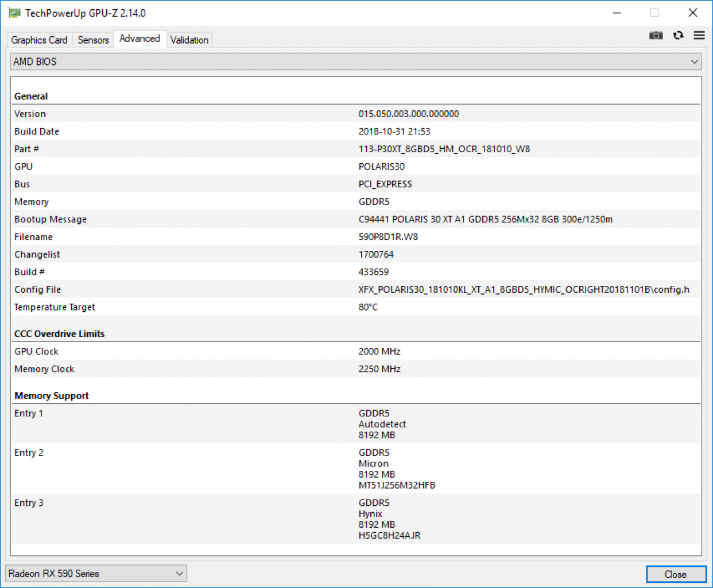Viewport: 713px width, 588px height.
Task: Click the Entry 3 label
Action: (x=29, y=502)
